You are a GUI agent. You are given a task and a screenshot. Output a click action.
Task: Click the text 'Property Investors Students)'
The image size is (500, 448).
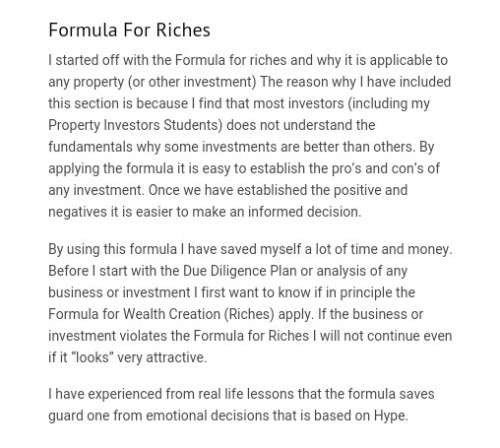135,126
